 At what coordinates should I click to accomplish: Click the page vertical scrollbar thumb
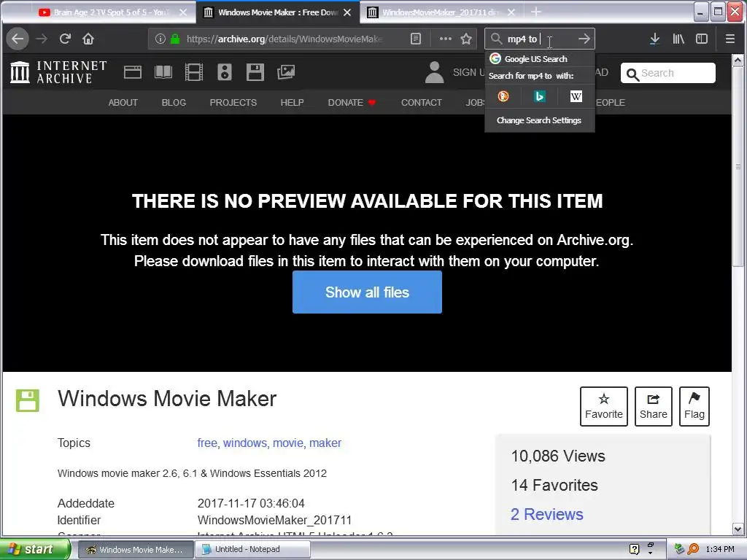738,166
